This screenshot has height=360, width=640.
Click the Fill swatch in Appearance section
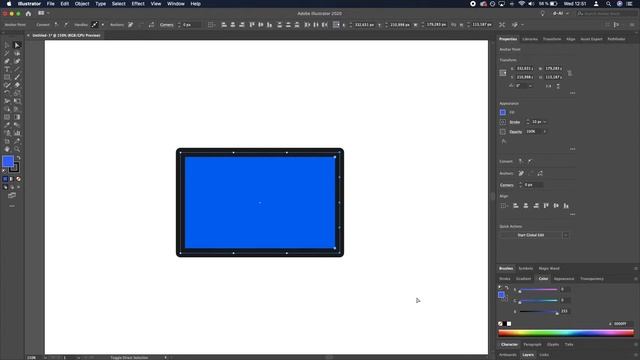[x=503, y=112]
